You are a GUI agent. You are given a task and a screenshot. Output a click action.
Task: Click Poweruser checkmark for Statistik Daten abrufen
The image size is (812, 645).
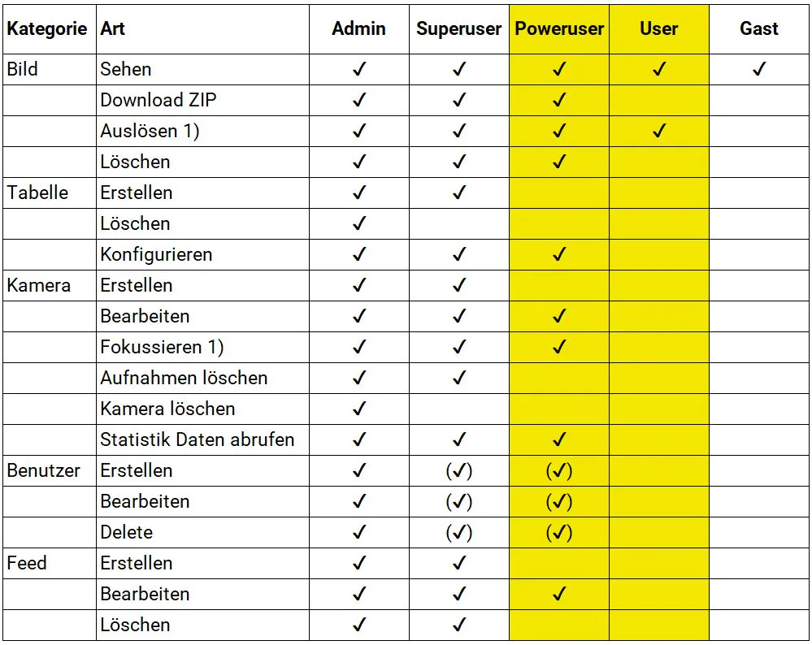558,440
